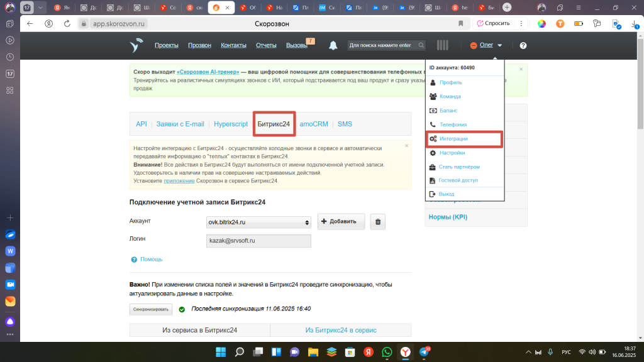Go back with the browser back arrow
The image size is (644, 362).
point(30,24)
